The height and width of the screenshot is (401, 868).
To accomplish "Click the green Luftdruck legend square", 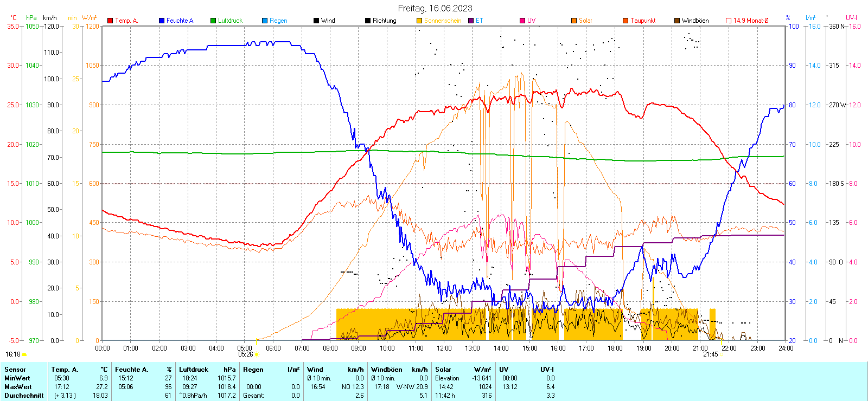I will click(213, 21).
